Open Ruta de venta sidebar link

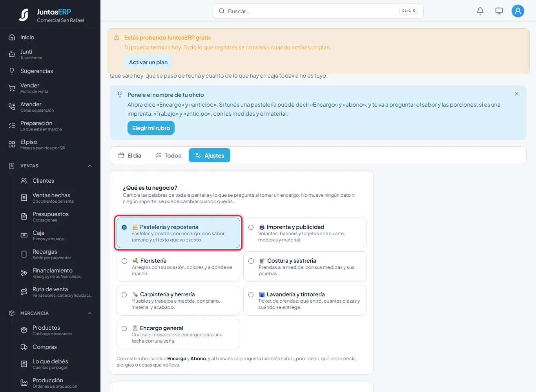[56, 292]
